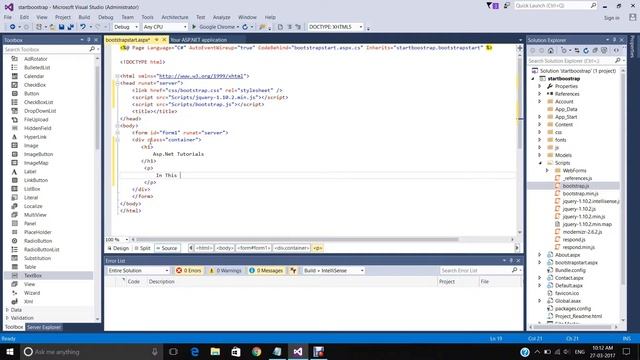The image size is (640, 360).
Task: Click the Solution Explorer Home icon
Action: point(551,51)
